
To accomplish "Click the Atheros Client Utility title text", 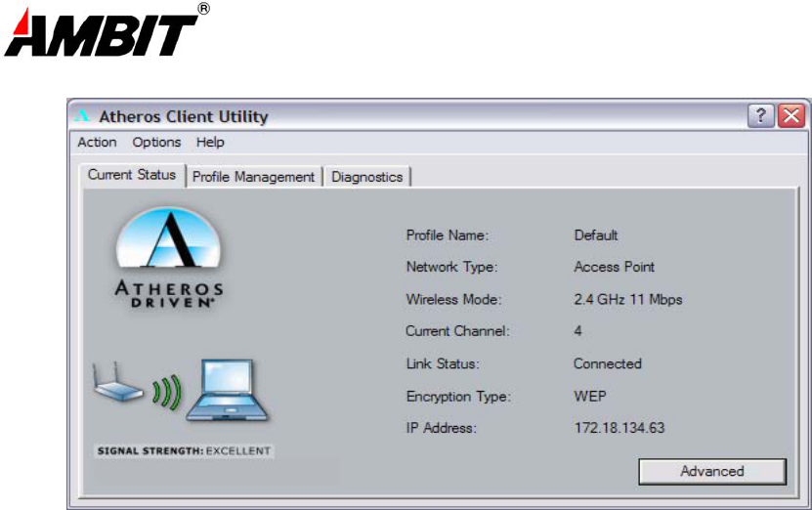I will pos(184,116).
